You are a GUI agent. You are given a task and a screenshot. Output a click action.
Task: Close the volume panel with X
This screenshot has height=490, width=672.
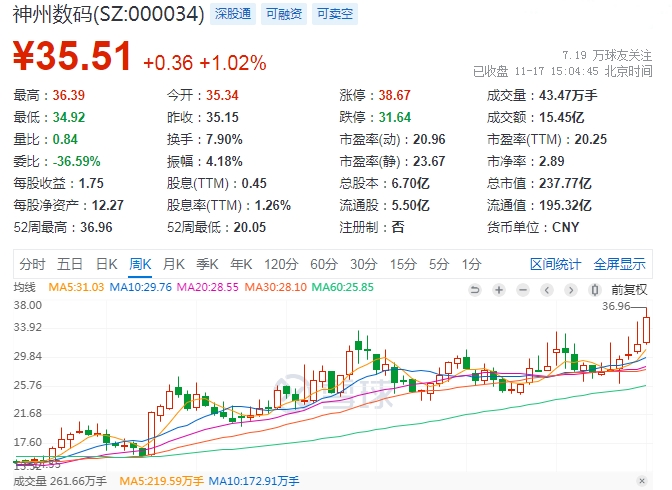click(642, 481)
